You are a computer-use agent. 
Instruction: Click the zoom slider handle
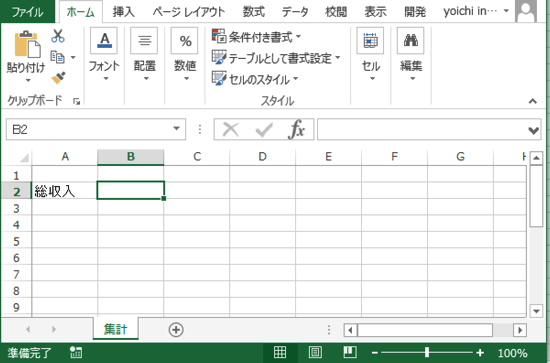[x=427, y=352]
